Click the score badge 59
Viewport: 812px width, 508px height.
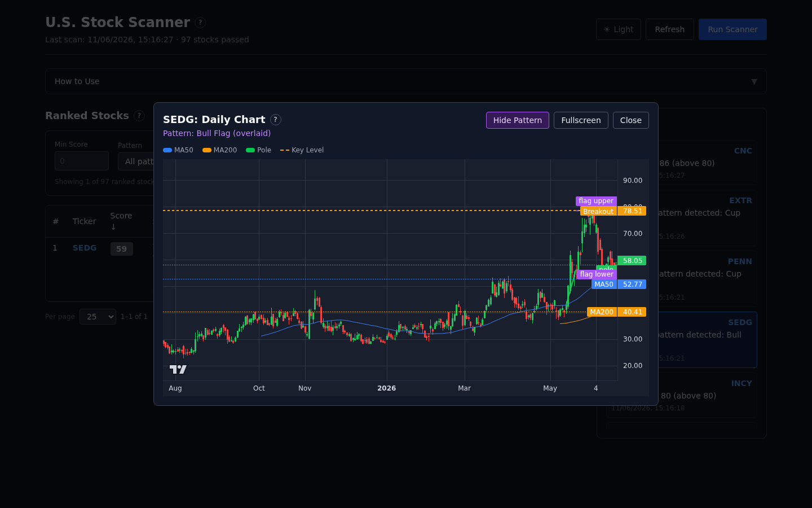pos(121,249)
